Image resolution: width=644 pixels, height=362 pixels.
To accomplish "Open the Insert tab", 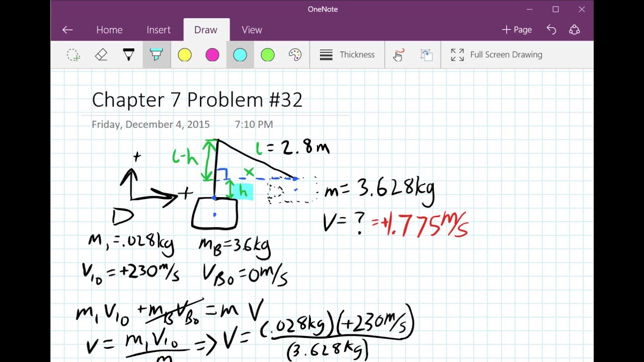I will click(158, 30).
